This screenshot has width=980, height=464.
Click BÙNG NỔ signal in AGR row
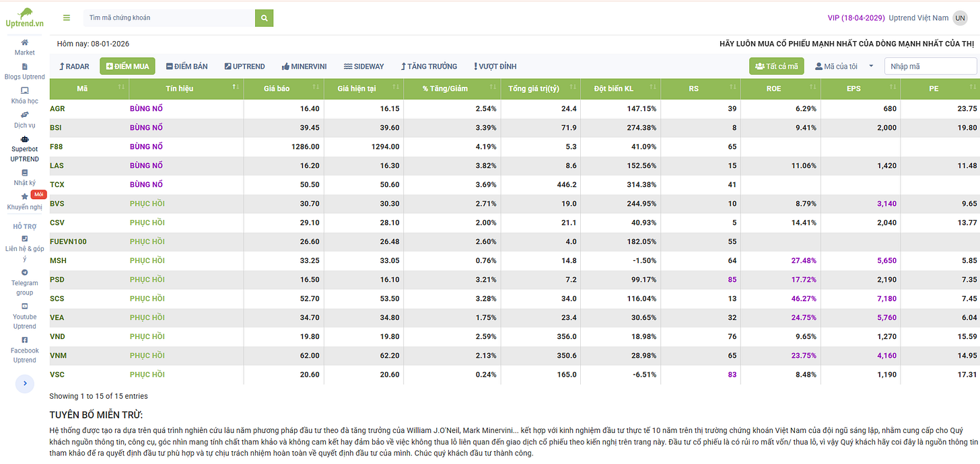pyautogui.click(x=146, y=108)
